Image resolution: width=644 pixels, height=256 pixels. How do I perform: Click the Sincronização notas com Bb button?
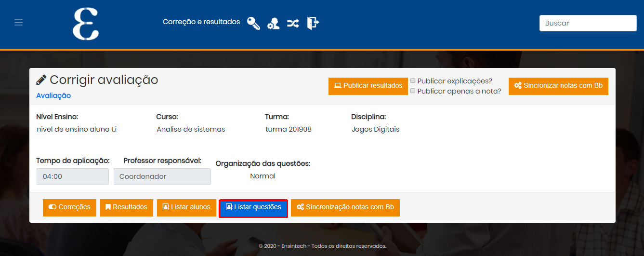[345, 207]
